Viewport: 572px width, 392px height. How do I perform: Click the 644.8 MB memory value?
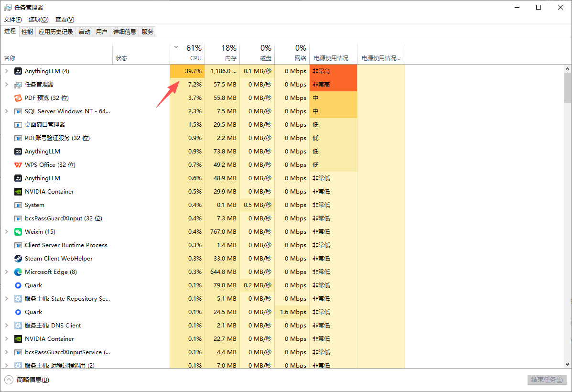[223, 272]
